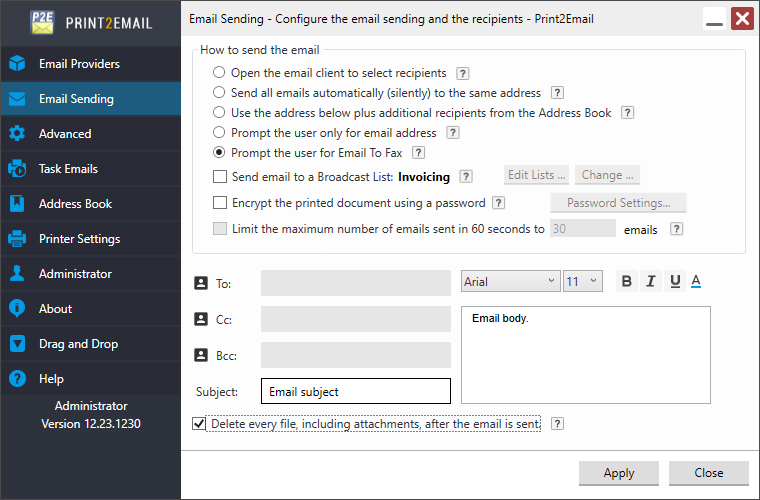The height and width of the screenshot is (500, 760).
Task: Click the Printer Settings printer icon
Action: click(17, 239)
